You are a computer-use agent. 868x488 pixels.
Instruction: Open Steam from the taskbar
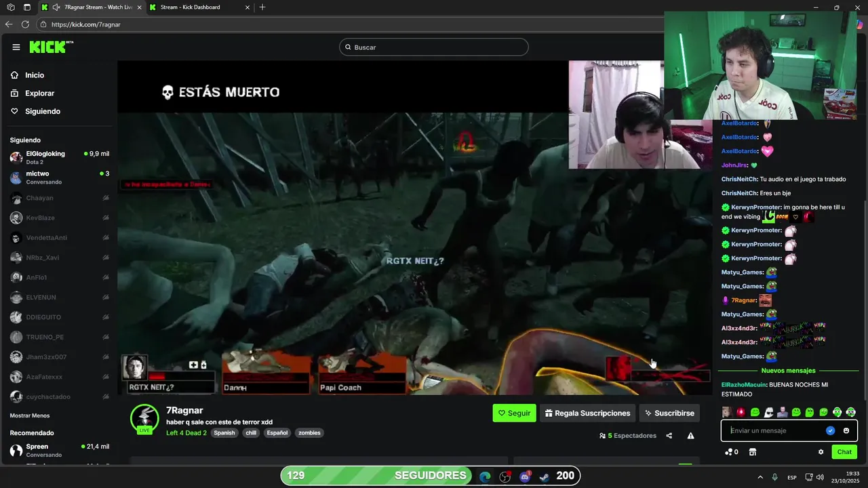point(545,477)
